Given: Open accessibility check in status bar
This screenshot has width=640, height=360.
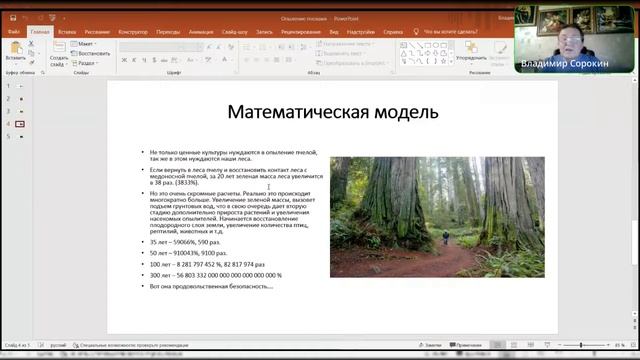Looking at the screenshot, I should (131, 345).
